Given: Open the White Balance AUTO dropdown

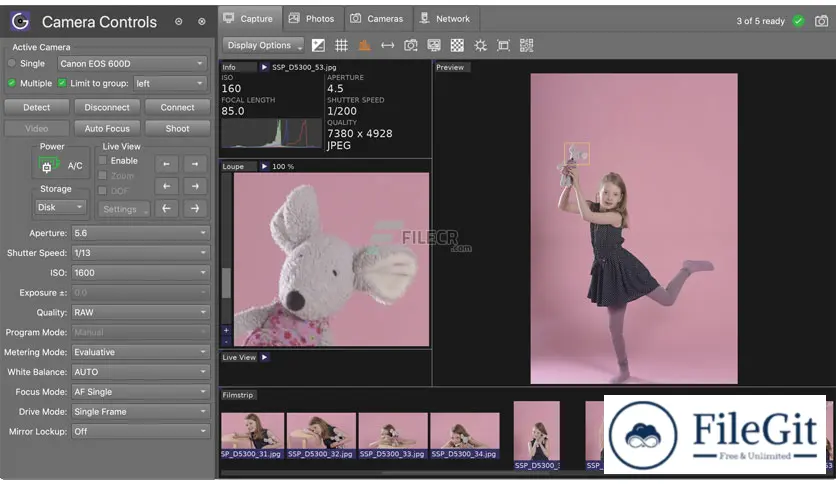Looking at the screenshot, I should pos(141,372).
